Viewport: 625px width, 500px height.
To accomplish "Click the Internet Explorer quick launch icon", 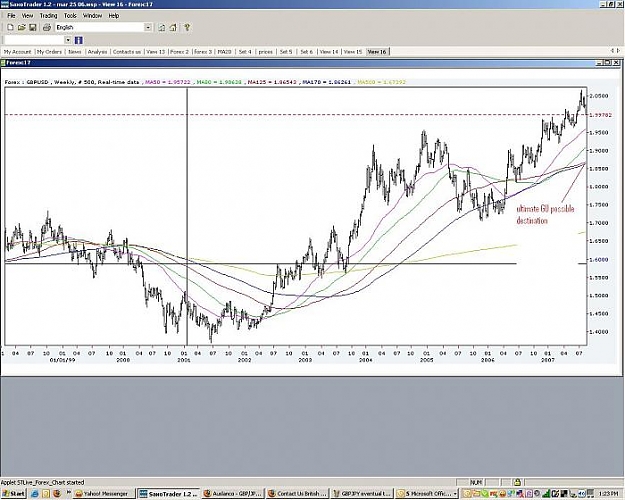I will click(x=35, y=494).
